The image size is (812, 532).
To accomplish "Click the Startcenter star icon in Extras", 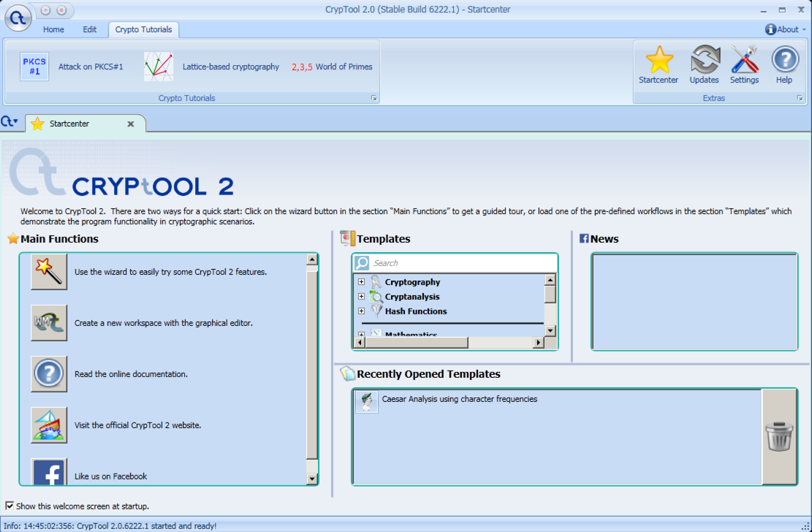I will 659,60.
